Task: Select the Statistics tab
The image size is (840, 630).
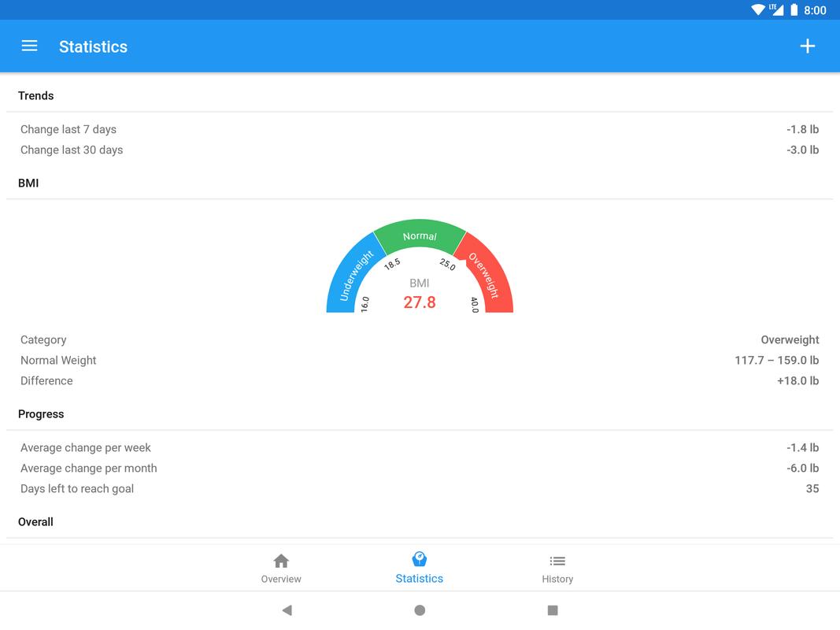Action: (x=419, y=569)
